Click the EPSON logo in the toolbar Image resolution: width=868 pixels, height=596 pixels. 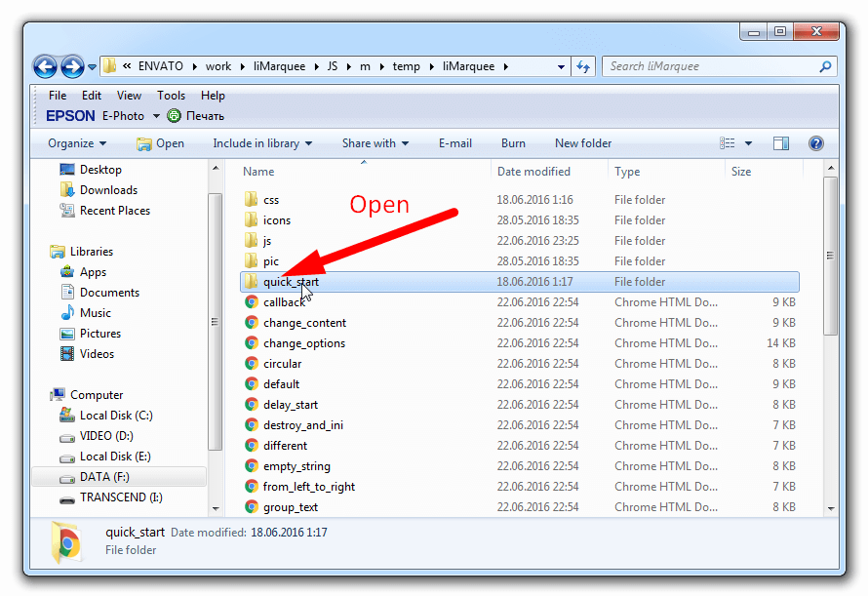[70, 116]
